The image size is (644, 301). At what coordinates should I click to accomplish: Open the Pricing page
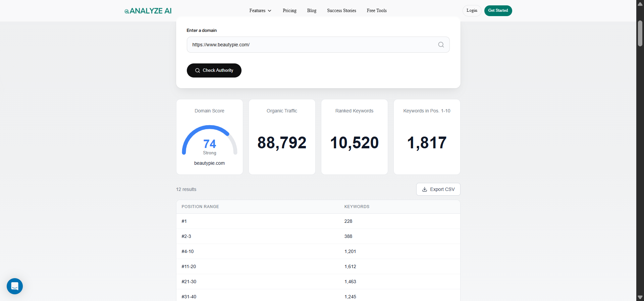[289, 11]
